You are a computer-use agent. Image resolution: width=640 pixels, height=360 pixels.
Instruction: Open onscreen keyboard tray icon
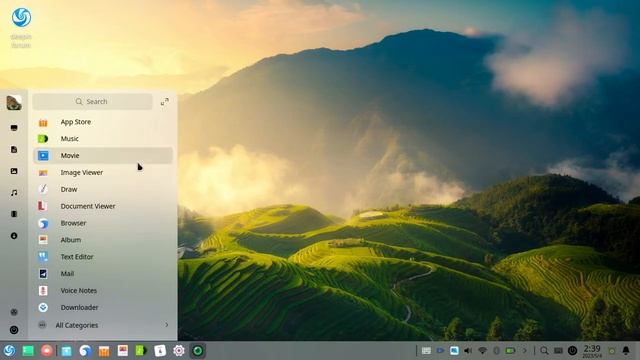pos(426,351)
